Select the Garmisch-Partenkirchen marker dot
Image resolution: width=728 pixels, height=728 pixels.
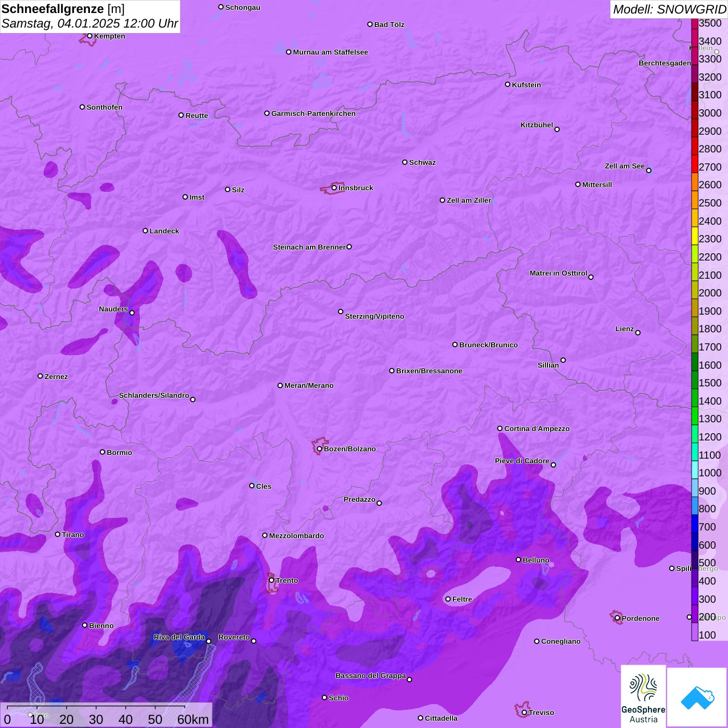[267, 113]
